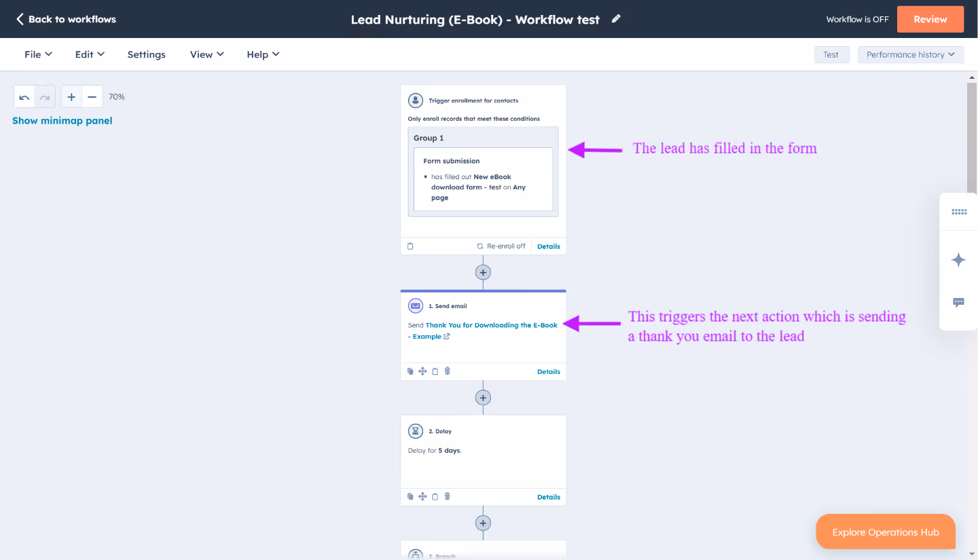Click the zoom out minus button
This screenshot has height=560, width=978.
tap(91, 96)
